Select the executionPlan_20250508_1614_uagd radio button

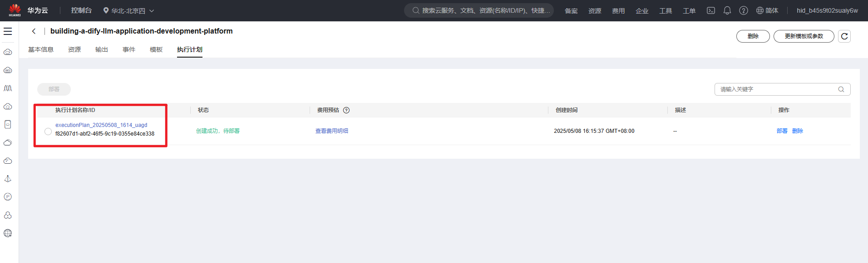point(48,131)
